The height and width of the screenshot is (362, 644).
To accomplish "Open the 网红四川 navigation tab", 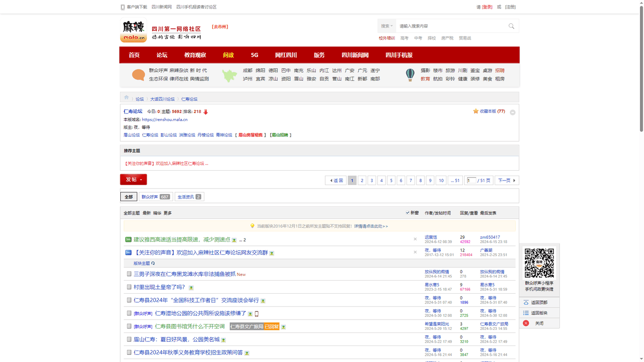I will (x=286, y=55).
